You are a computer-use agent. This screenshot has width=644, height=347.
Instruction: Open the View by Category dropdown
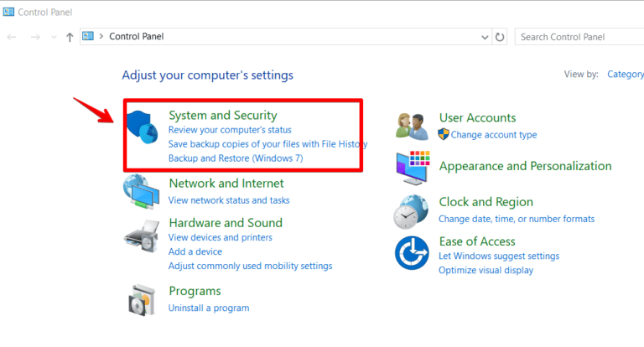[x=625, y=75]
